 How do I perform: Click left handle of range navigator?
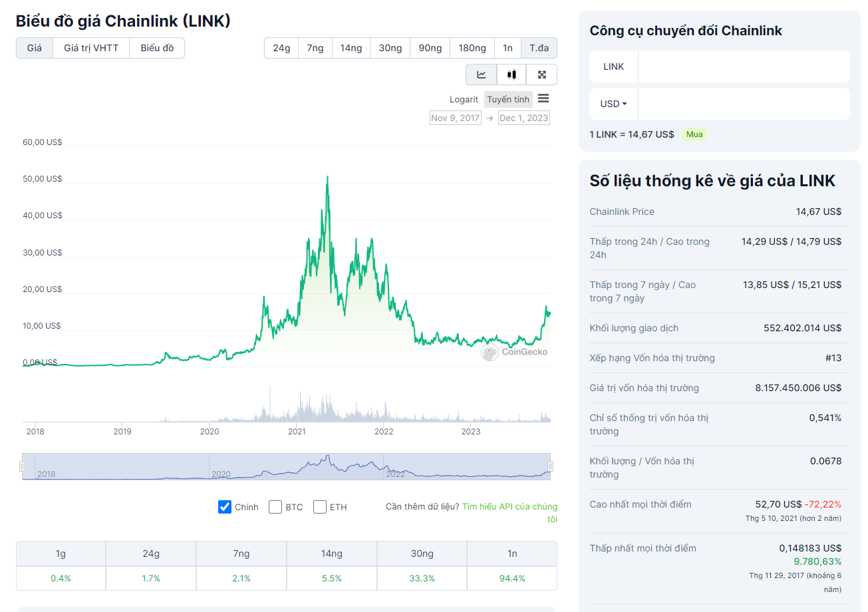(23, 466)
